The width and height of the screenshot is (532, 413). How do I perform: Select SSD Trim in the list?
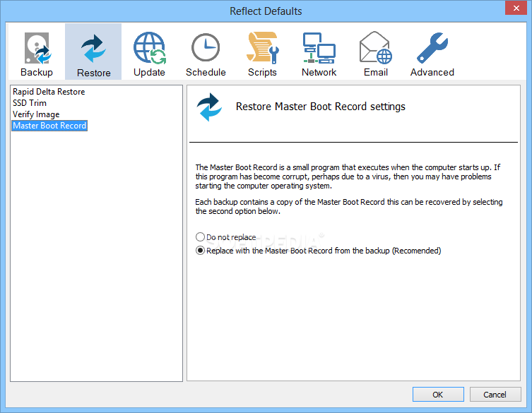click(30, 103)
